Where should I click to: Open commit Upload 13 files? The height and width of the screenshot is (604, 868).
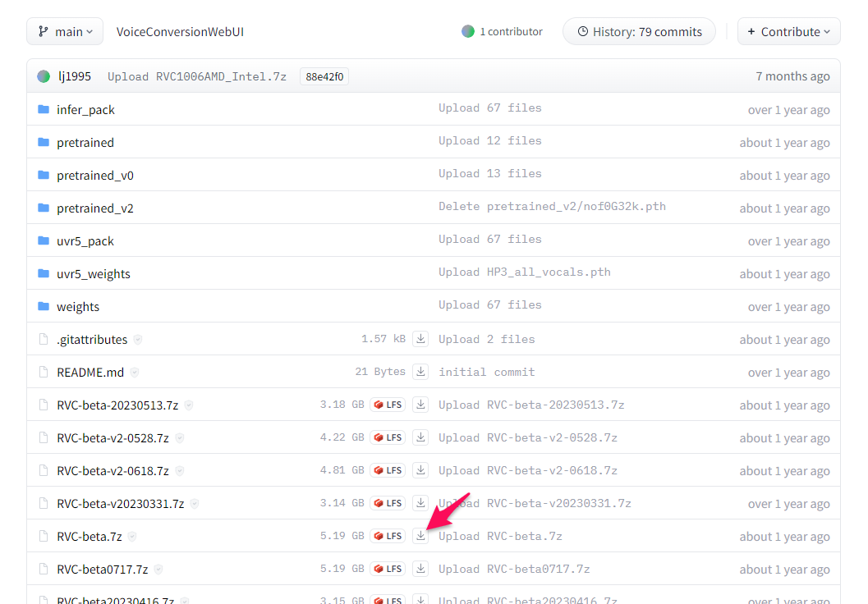point(490,174)
